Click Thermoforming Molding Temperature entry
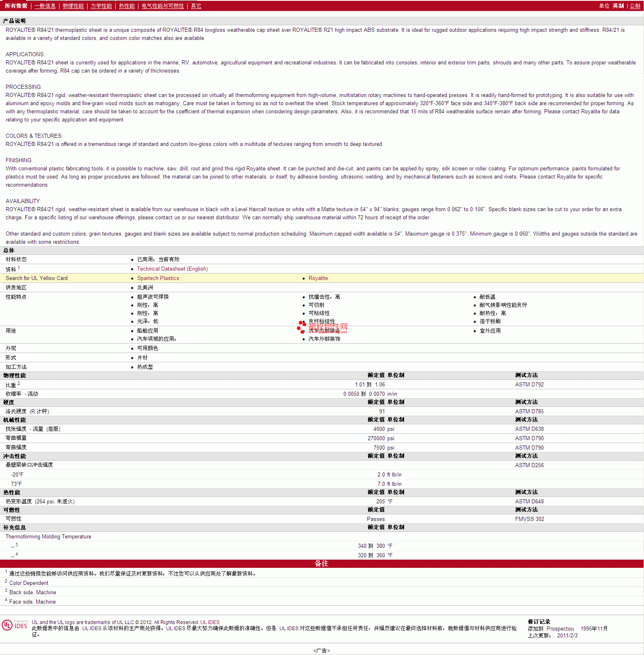The image size is (644, 655). 48,536
